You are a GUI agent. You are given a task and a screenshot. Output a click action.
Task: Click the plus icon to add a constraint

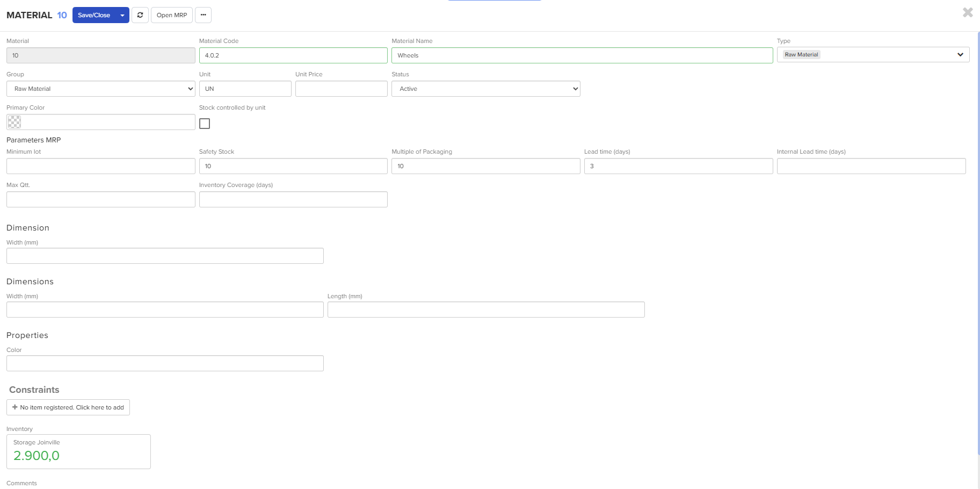point(14,407)
